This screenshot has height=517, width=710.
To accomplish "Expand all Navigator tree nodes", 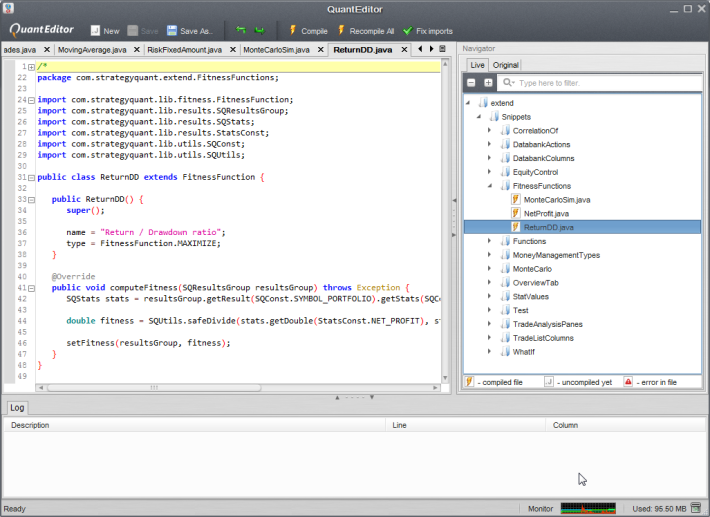I will pyautogui.click(x=488, y=82).
